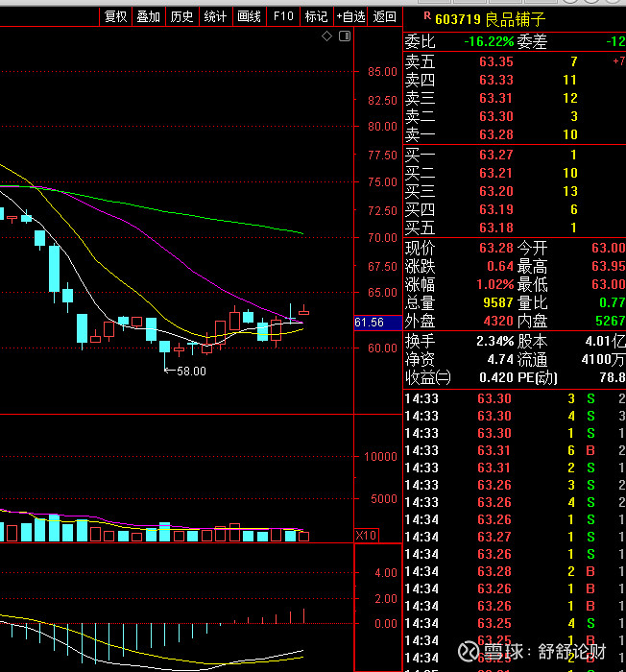This screenshot has width=626, height=672.
Task: Click the 58.00 low price annotation
Action: [190, 371]
